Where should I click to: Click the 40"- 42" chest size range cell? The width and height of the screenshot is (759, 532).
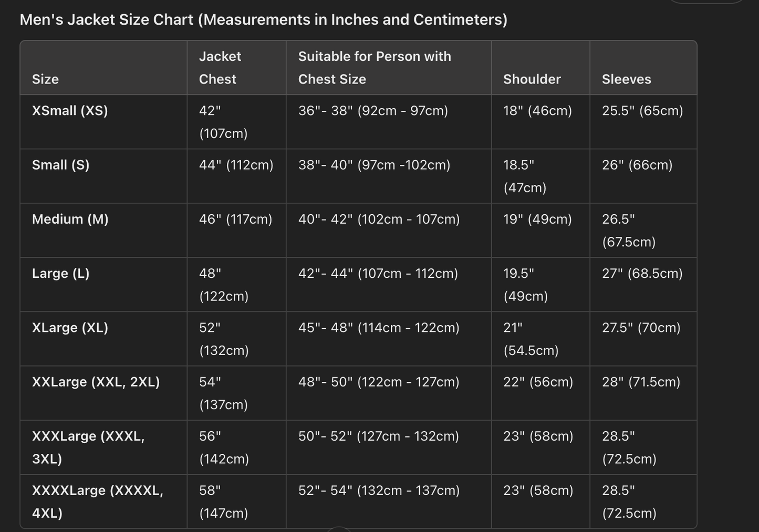[x=379, y=219]
